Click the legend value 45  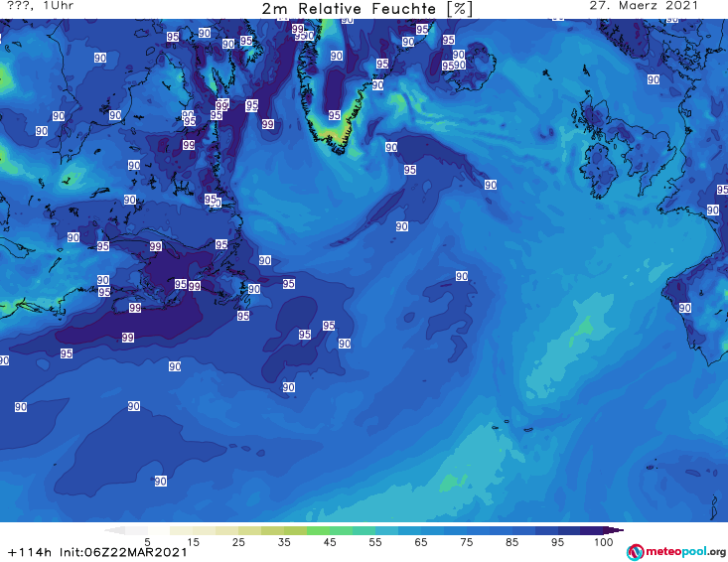[x=330, y=542]
